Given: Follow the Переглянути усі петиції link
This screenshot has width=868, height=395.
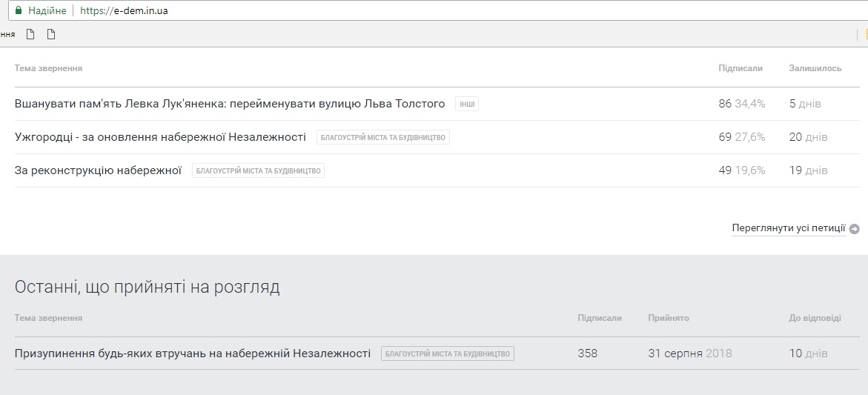Looking at the screenshot, I should tap(788, 228).
